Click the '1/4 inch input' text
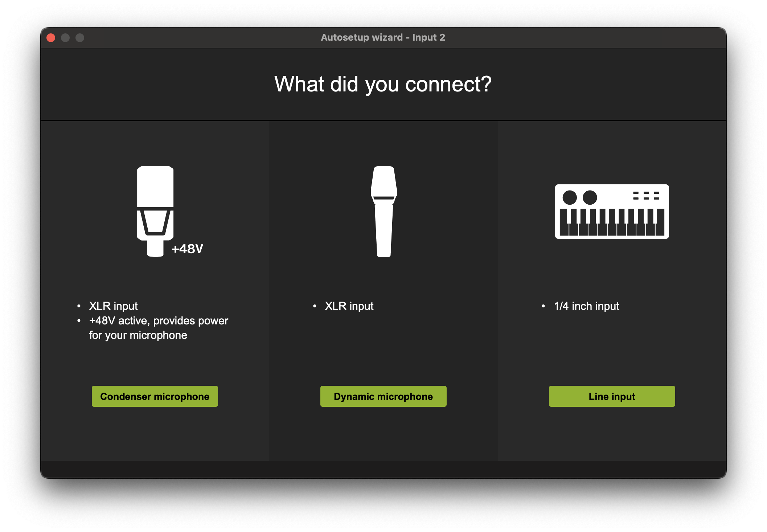This screenshot has height=532, width=767. pos(587,306)
